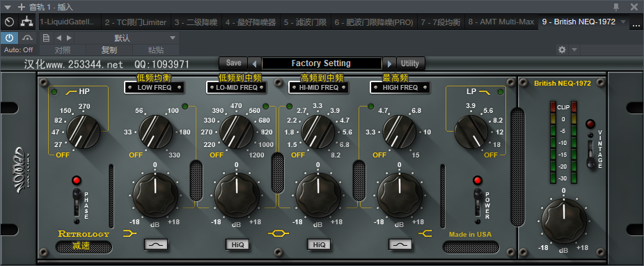644x266 pixels.
Task: Expand the arrow next to the gear
Action: click(574, 50)
